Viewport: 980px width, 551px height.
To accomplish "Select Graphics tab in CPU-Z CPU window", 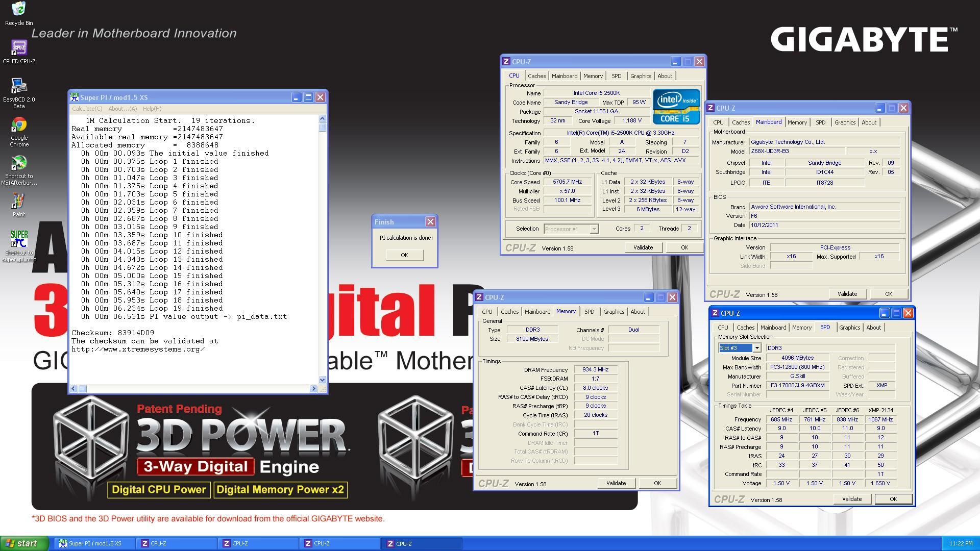I will (x=641, y=76).
